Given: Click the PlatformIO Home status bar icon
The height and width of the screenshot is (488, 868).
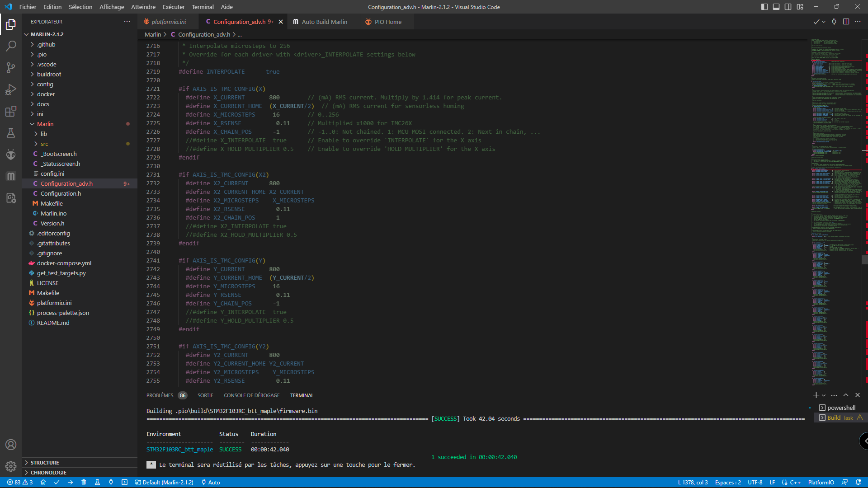Looking at the screenshot, I should tap(43, 483).
